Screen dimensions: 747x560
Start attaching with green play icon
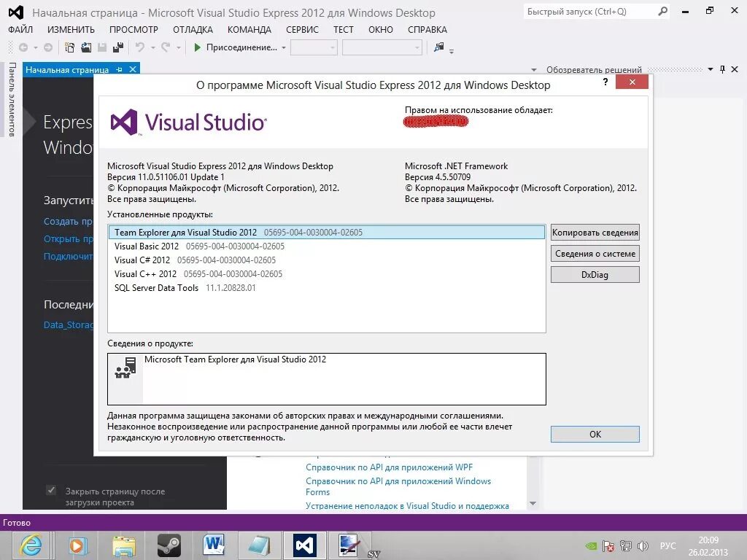[x=197, y=47]
